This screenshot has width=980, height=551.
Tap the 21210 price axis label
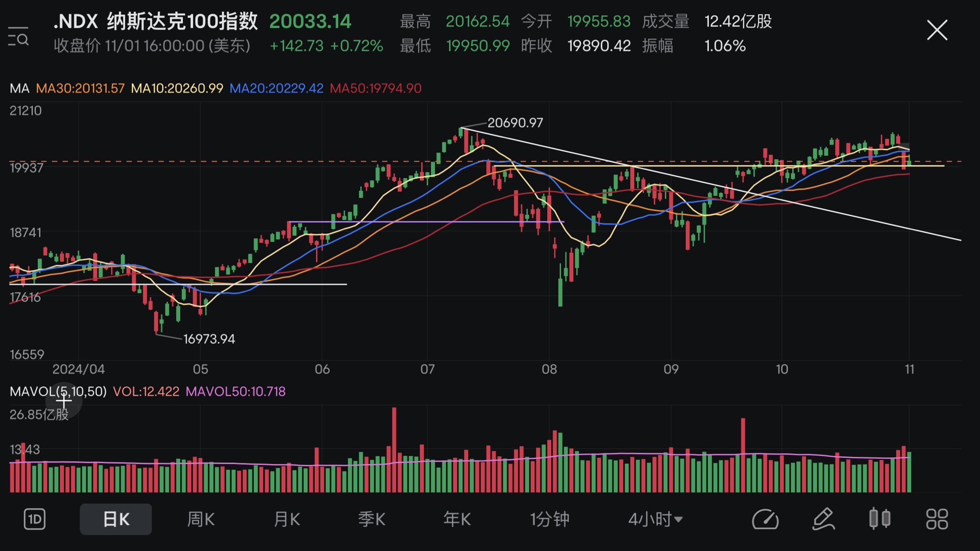(26, 111)
